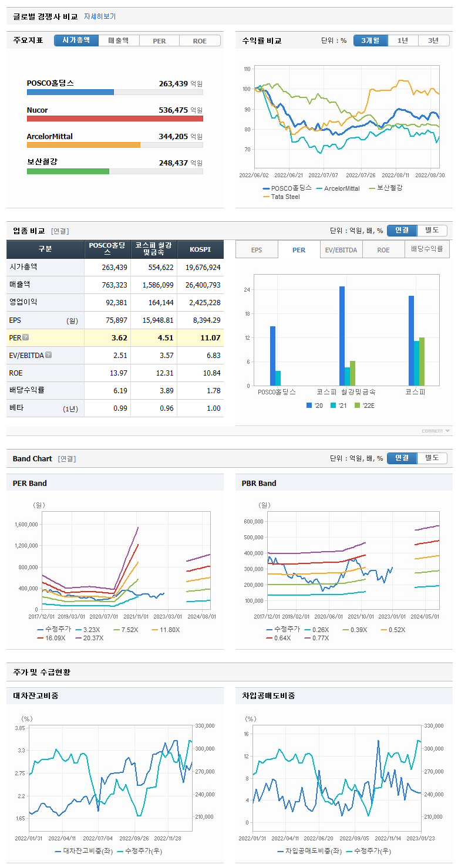Image resolution: width=458 pixels, height=868 pixels.
Task: Open the PER chart tab
Action: click(x=299, y=249)
